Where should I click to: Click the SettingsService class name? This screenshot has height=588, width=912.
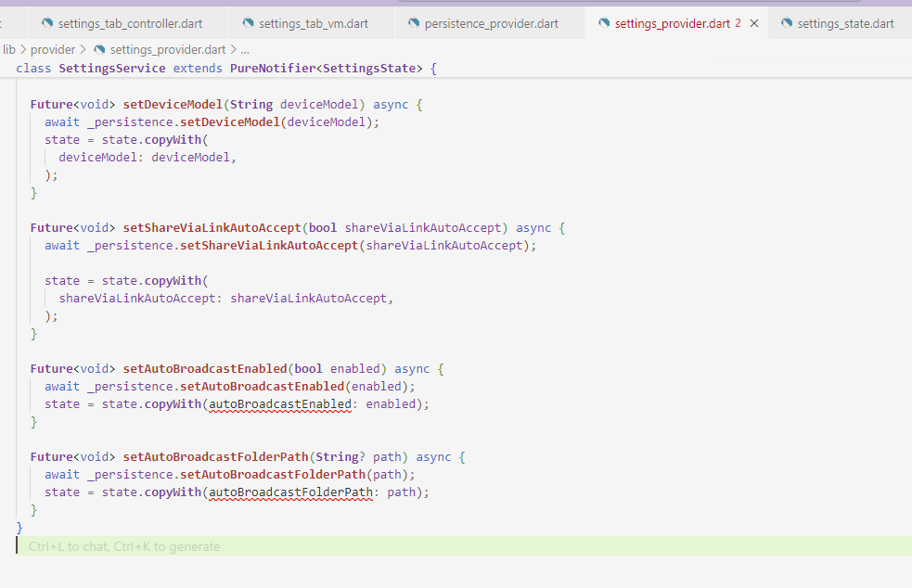(x=111, y=68)
